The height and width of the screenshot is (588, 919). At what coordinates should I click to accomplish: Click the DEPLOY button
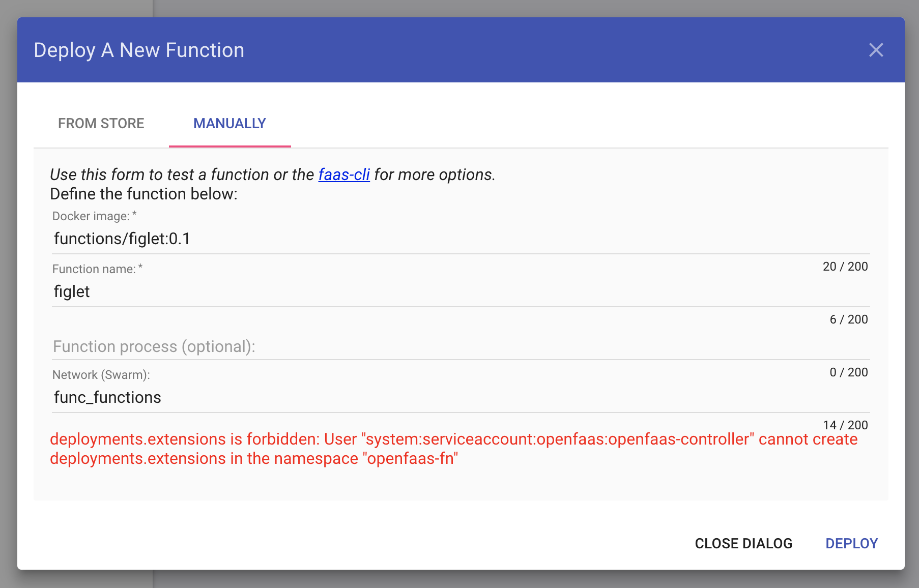pyautogui.click(x=851, y=543)
